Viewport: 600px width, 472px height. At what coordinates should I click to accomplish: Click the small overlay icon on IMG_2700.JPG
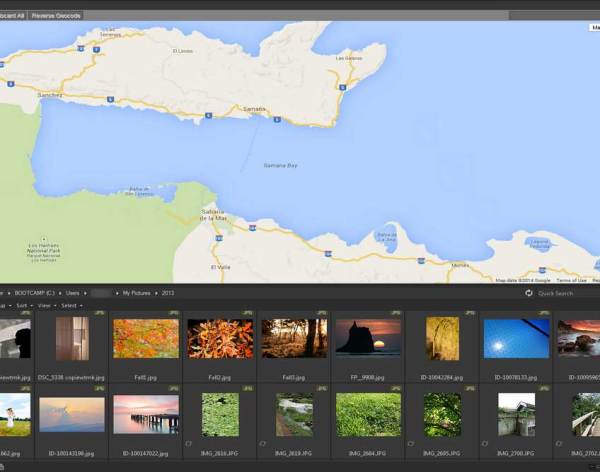point(485,444)
